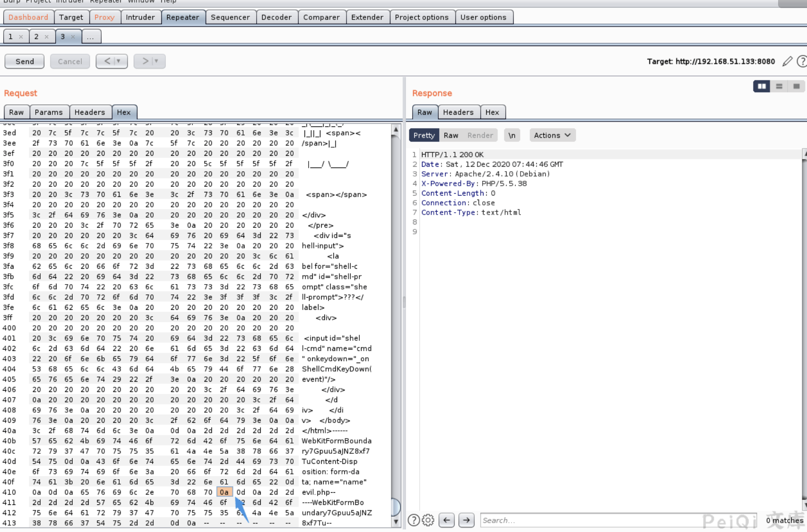The height and width of the screenshot is (532, 807).
Task: Click the HTTP/1.1 200 OK status line
Action: point(452,154)
